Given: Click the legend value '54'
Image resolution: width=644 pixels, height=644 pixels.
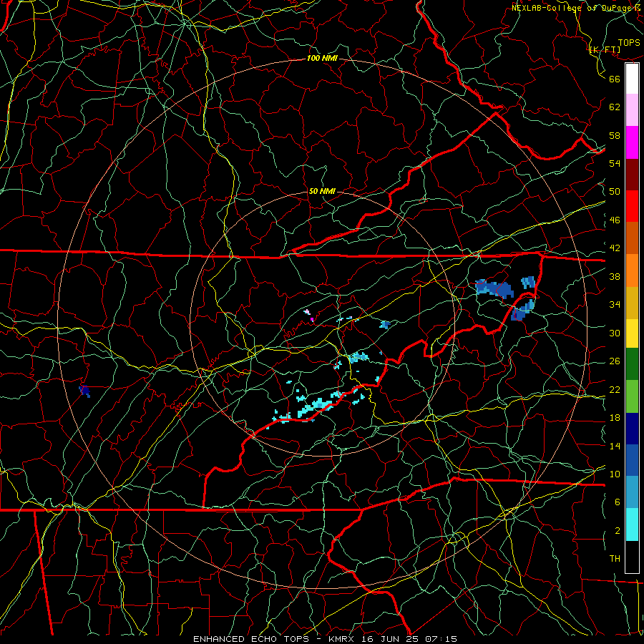Looking at the screenshot, I should tap(615, 163).
